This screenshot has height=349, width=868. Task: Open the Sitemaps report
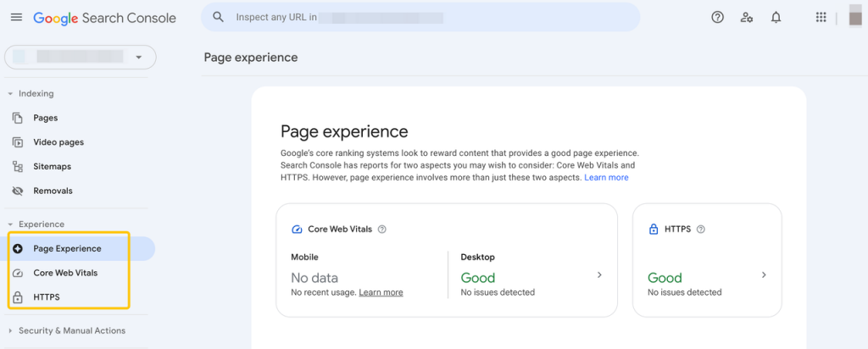point(52,167)
